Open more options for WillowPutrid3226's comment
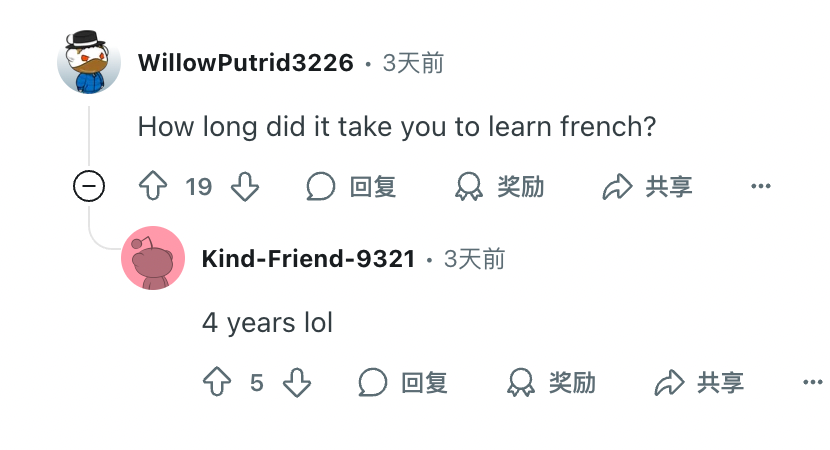Image resolution: width=830 pixels, height=450 pixels. coord(761,186)
